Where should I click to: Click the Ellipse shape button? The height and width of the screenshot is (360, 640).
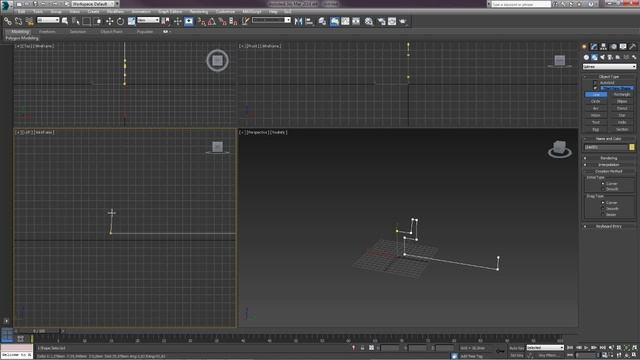622,101
